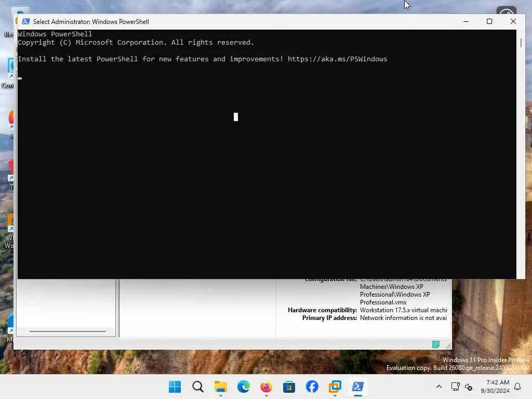Launch Firefox from taskbar
532x399 pixels.
pos(267,387)
